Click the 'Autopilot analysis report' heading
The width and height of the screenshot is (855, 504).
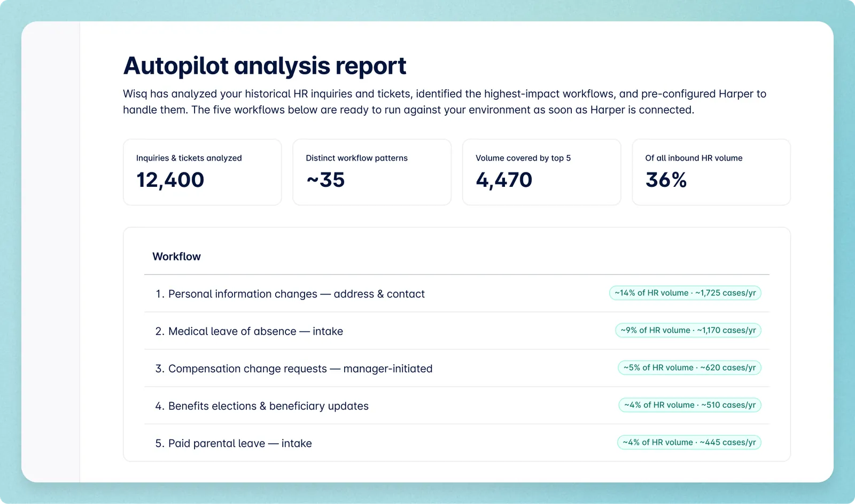point(265,66)
